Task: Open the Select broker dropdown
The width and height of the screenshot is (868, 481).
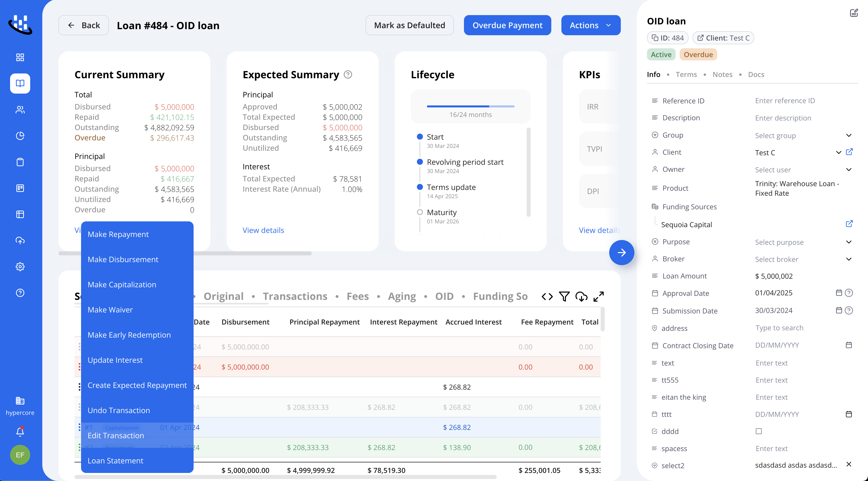Action: click(x=803, y=259)
